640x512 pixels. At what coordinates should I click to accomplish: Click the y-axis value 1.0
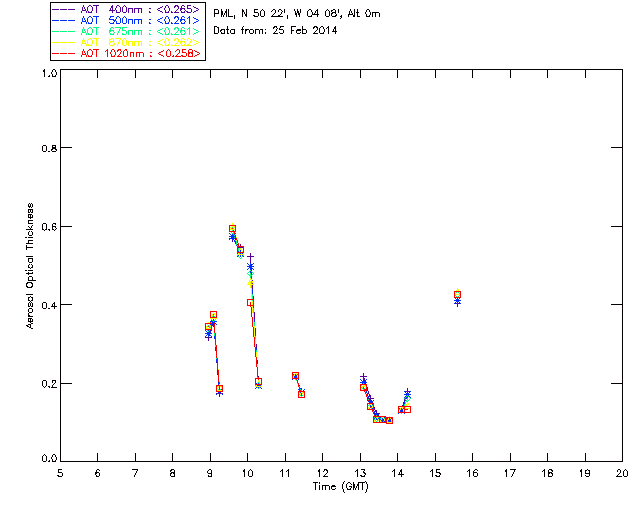tap(49, 73)
